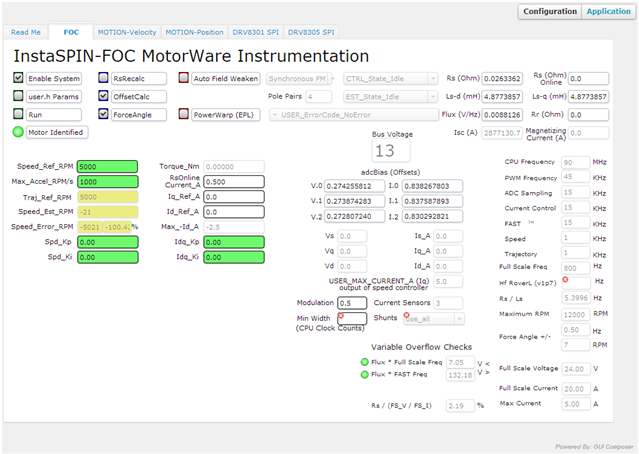
Task: Click the green Flux * FAST Freq indicator
Action: click(365, 374)
